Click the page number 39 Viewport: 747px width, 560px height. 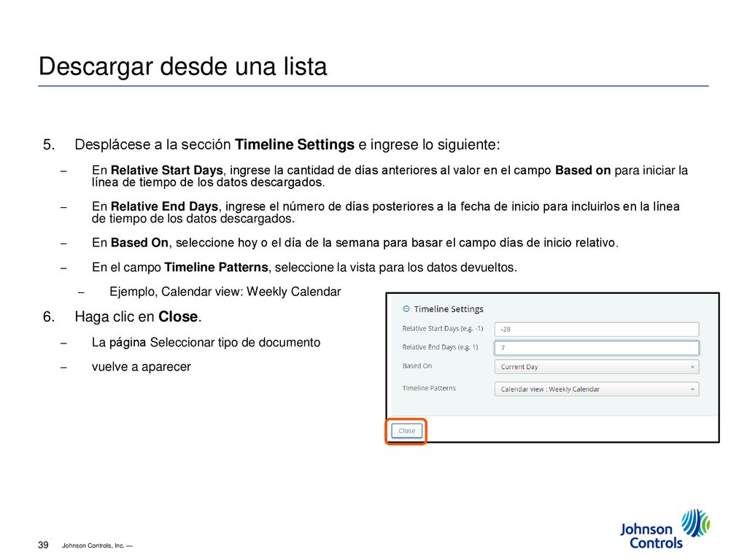tap(43, 545)
